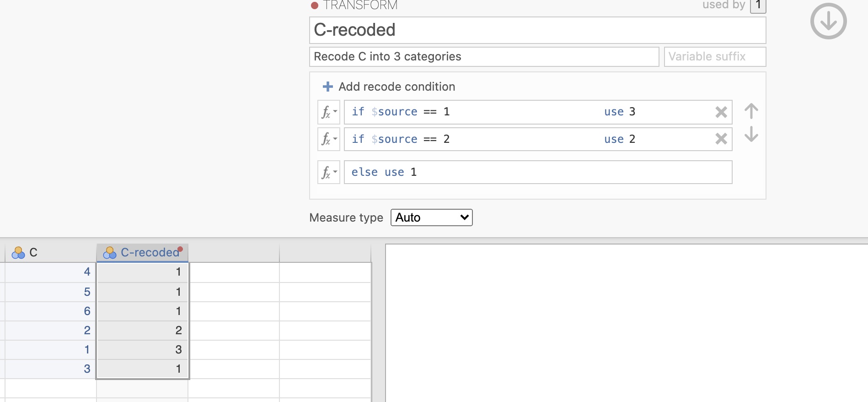Viewport: 868px width, 402px height.
Task: Move the selected condition down with the arrow
Action: (751, 134)
